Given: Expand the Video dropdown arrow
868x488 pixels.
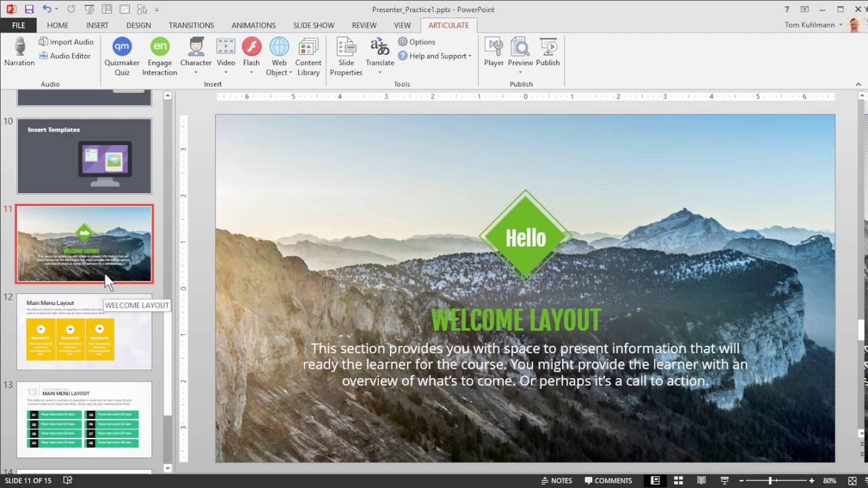Looking at the screenshot, I should pos(226,73).
